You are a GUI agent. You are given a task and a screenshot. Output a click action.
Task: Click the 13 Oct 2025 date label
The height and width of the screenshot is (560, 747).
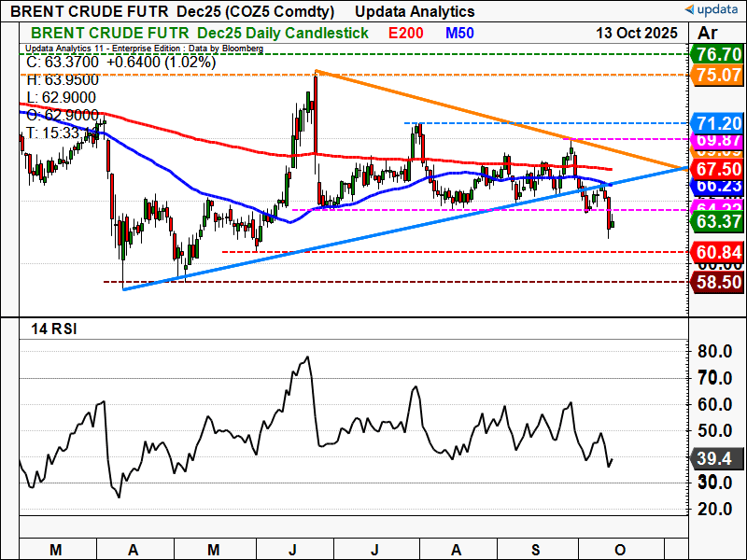coord(635,33)
